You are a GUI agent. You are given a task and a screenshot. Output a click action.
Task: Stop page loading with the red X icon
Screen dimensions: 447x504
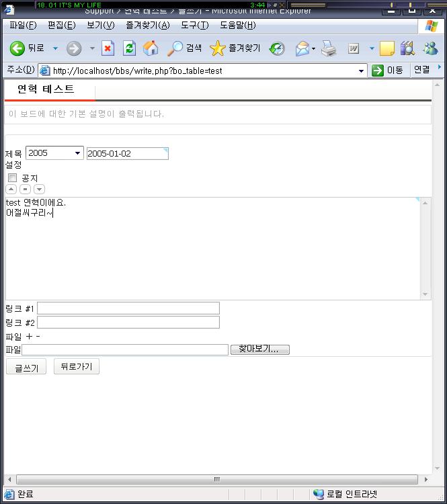pyautogui.click(x=108, y=48)
